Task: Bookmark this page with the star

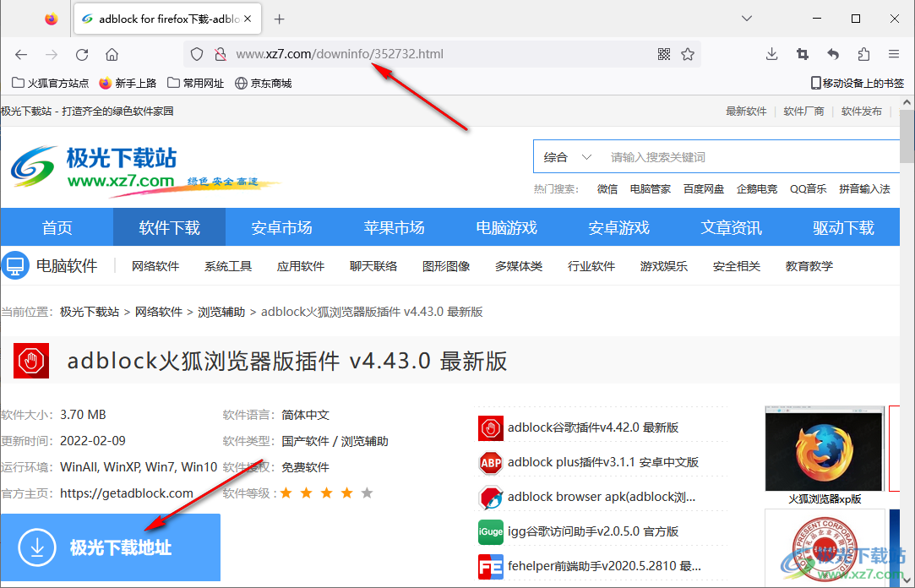Action: pos(688,54)
